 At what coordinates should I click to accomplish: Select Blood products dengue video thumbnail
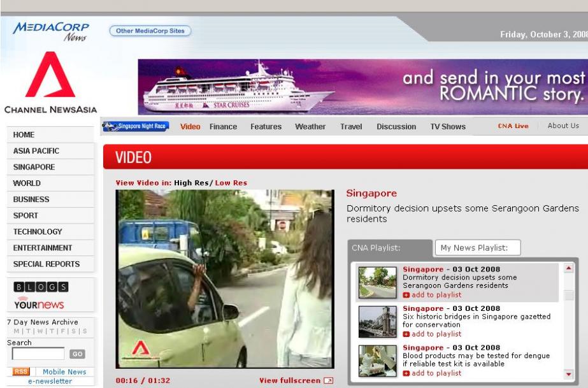click(x=377, y=361)
